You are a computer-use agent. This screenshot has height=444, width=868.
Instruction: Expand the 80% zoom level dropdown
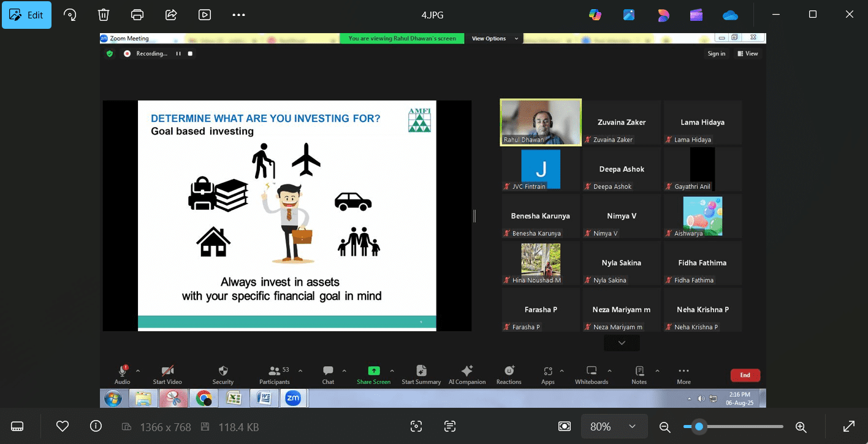pyautogui.click(x=632, y=426)
